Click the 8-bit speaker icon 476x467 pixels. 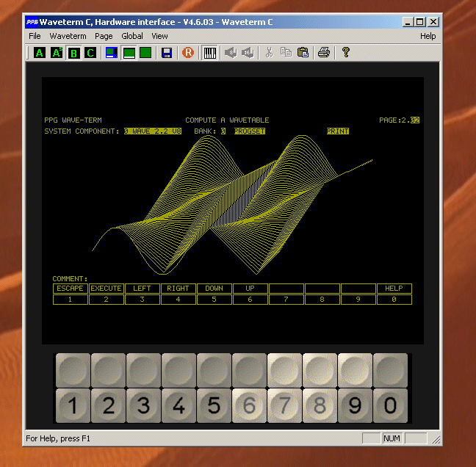pyautogui.click(x=231, y=53)
